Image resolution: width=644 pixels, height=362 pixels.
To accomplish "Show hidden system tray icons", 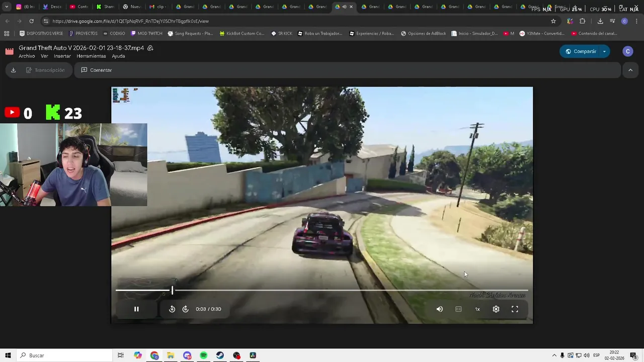I will click(554, 355).
